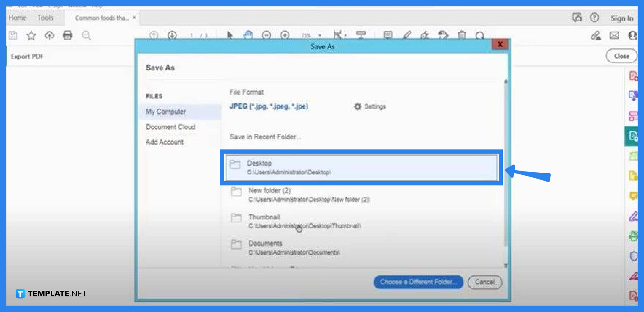Select the Hand tool in the toolbar
The width and height of the screenshot is (644, 312).
pos(248,36)
